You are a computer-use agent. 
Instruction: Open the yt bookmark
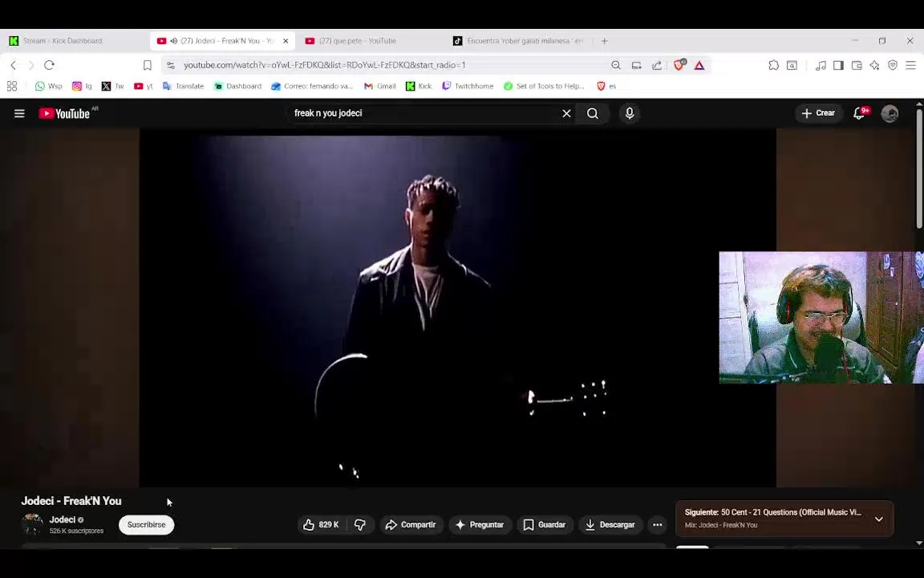coord(144,86)
